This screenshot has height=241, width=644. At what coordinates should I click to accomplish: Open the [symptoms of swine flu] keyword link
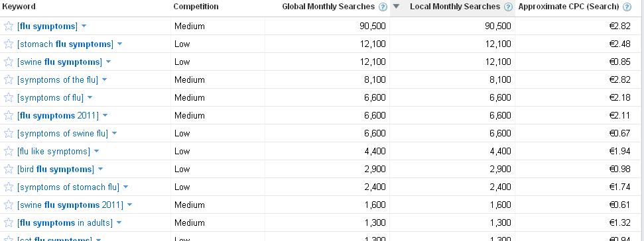coord(62,134)
